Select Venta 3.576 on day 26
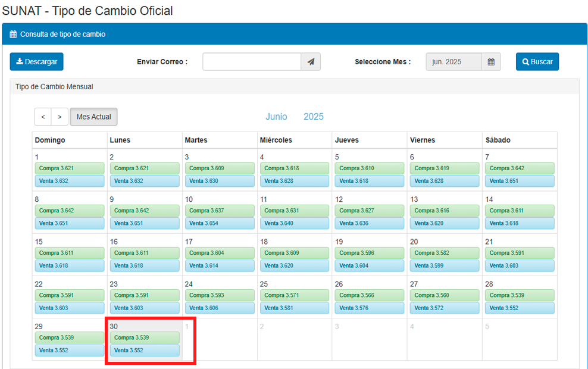Viewport: 588px width, 369px height. pos(370,308)
